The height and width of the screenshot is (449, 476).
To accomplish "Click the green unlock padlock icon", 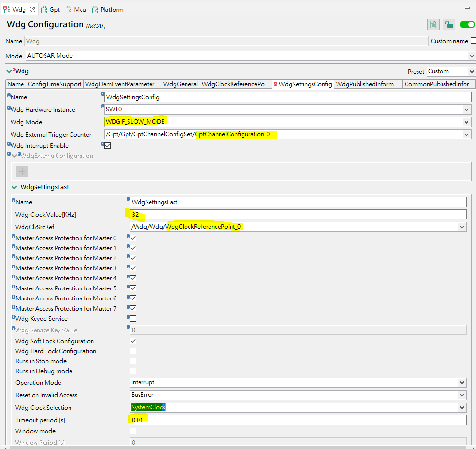I will 449,24.
